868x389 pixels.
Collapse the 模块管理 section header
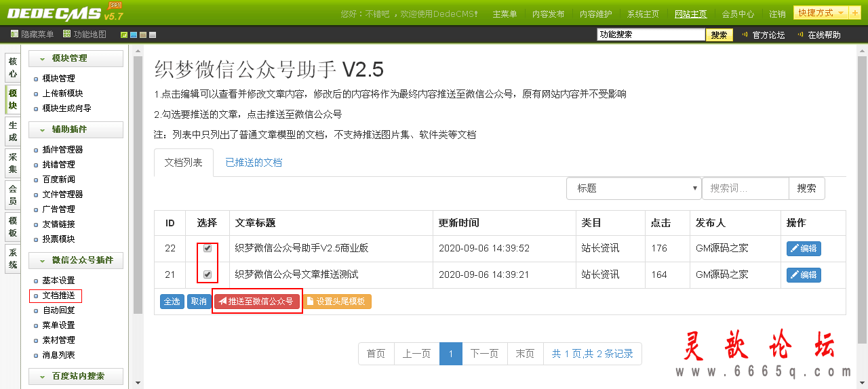[x=76, y=58]
